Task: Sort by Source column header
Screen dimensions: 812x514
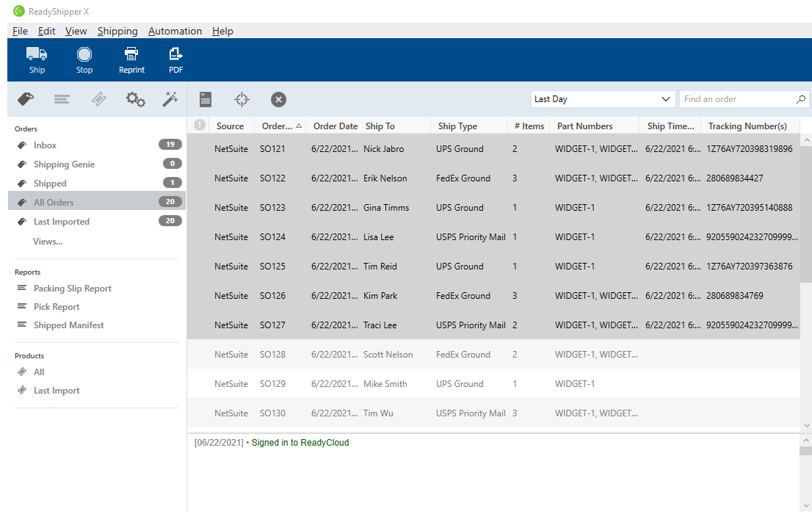Action: point(230,126)
